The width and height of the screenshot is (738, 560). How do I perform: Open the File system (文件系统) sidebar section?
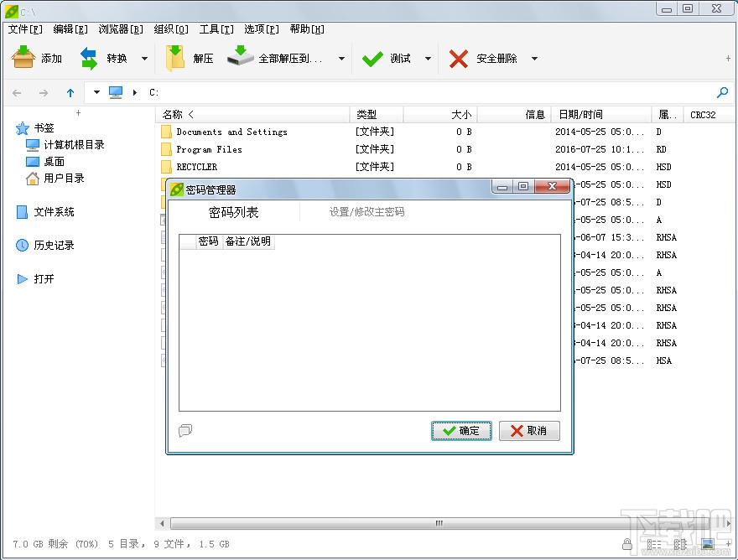[45, 212]
